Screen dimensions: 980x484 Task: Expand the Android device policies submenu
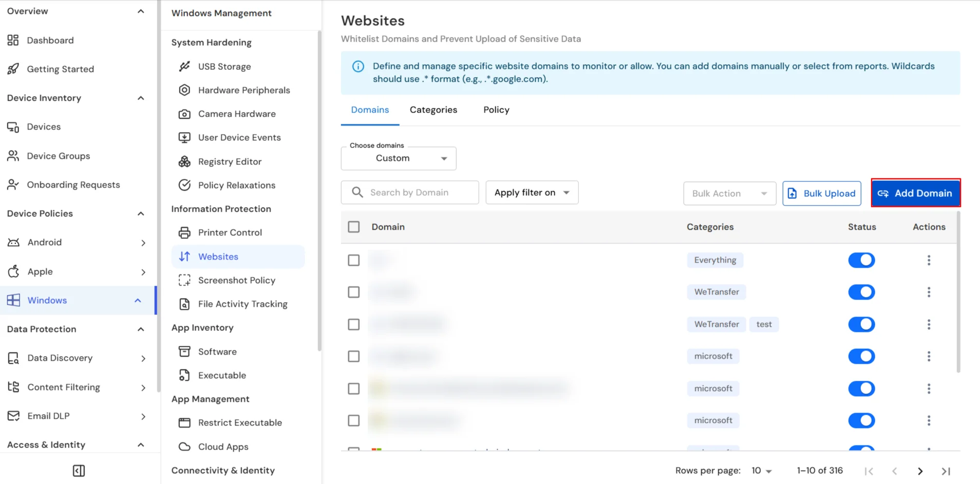coord(143,243)
